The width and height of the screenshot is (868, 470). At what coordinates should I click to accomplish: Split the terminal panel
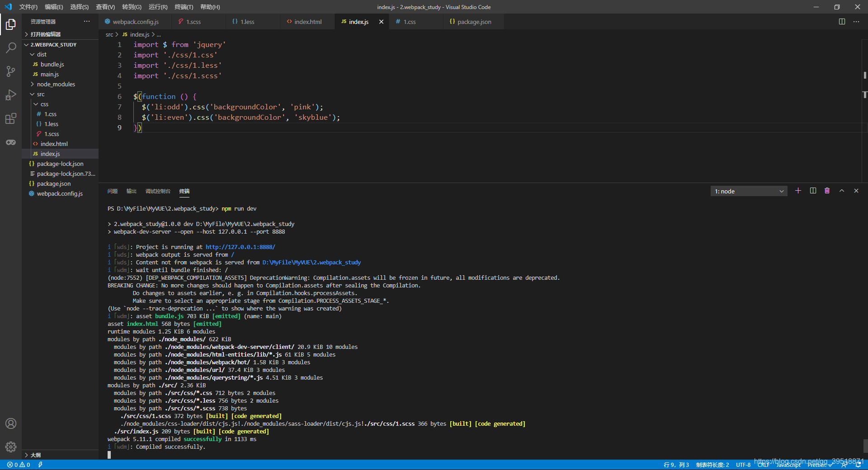[813, 191]
